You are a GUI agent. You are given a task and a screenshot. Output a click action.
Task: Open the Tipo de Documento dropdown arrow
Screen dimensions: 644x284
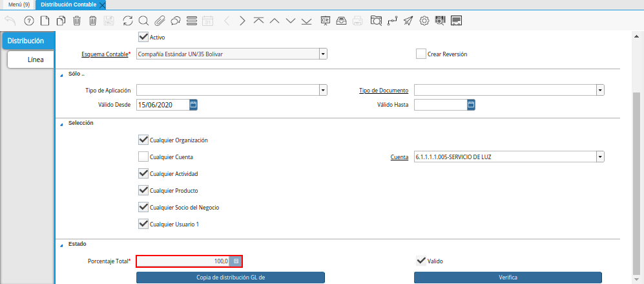601,90
